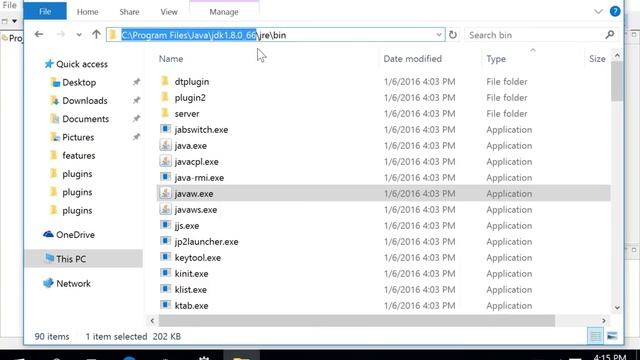Select the jjs.exe file icon

point(165,225)
